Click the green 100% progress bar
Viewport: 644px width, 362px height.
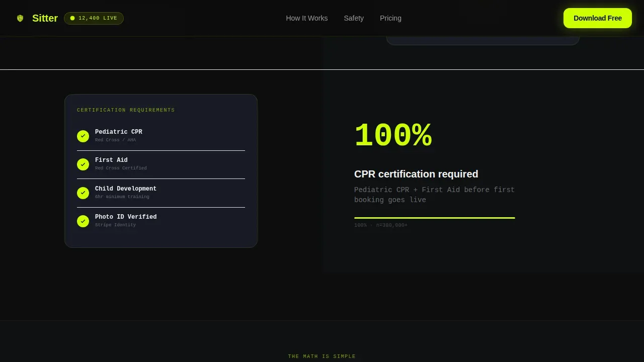435,218
